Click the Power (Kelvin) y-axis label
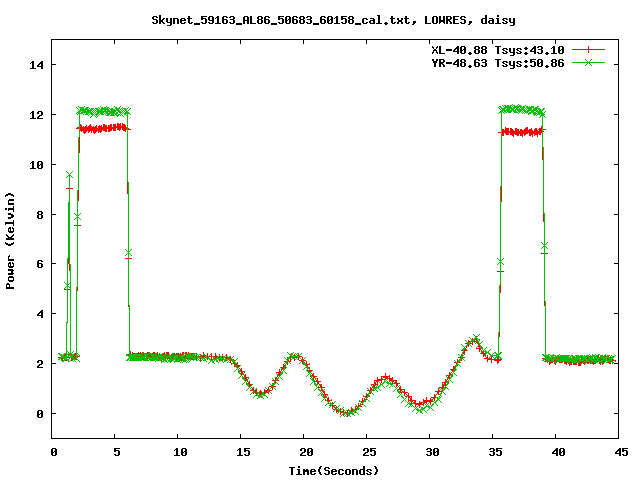The height and width of the screenshot is (480, 640). point(10,241)
